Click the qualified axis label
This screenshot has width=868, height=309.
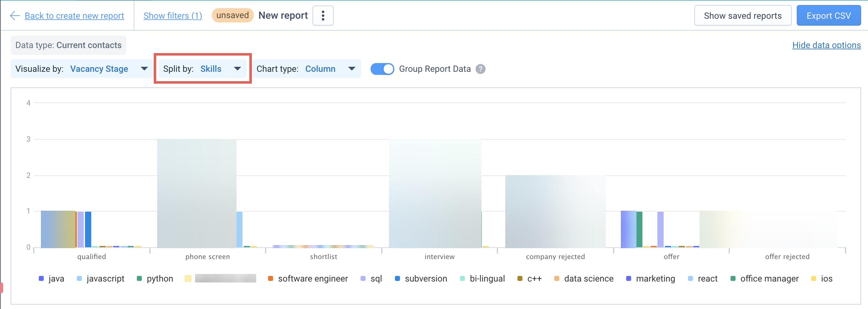[92, 257]
